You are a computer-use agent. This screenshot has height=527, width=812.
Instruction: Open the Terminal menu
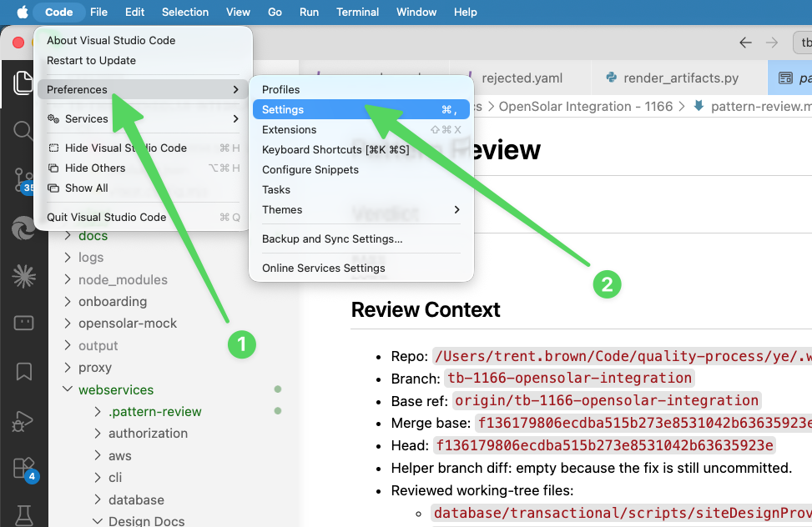[357, 12]
